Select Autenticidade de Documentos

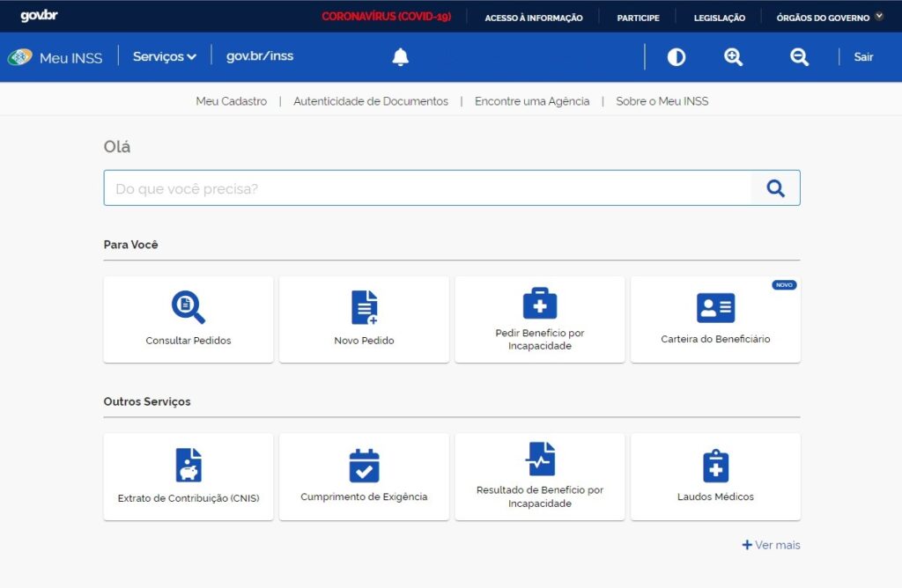tap(370, 101)
